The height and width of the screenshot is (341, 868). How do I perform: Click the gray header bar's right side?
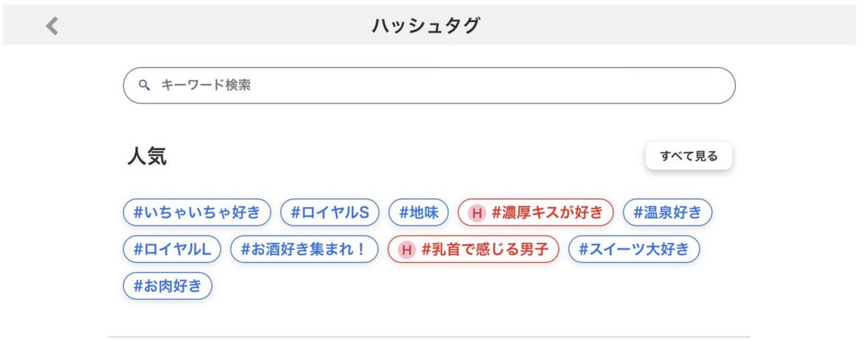click(x=763, y=26)
